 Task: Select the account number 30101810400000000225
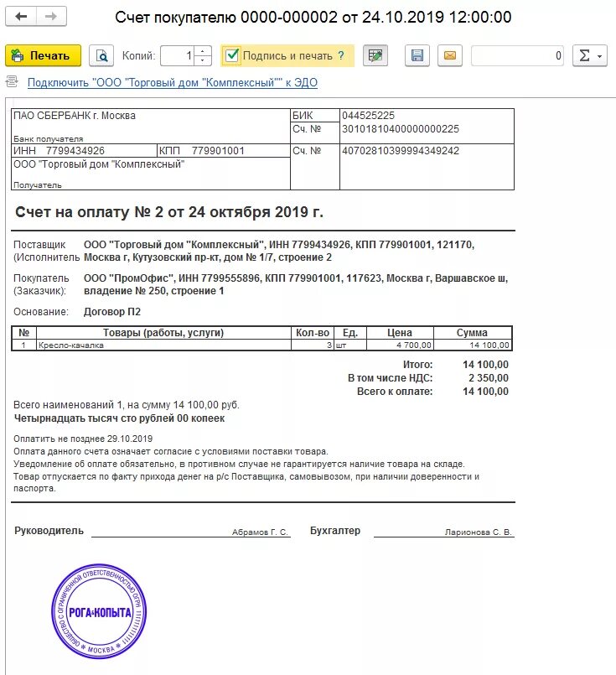(401, 129)
